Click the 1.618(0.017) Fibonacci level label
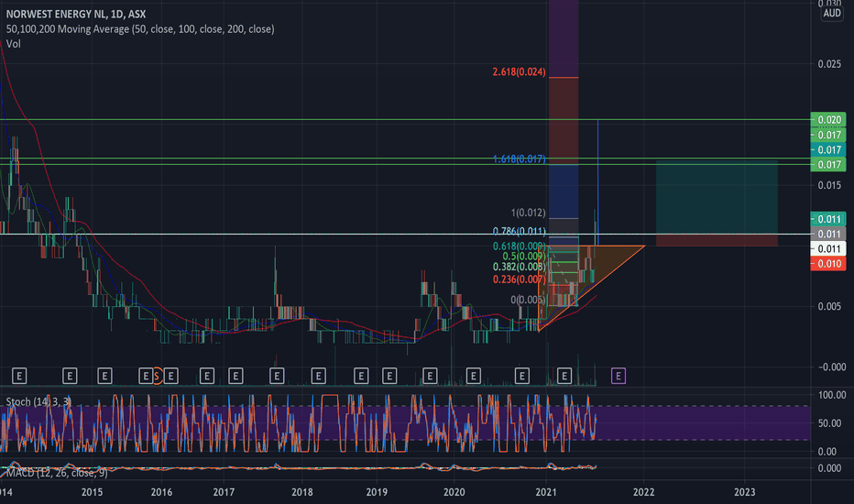The image size is (854, 504). coord(519,159)
